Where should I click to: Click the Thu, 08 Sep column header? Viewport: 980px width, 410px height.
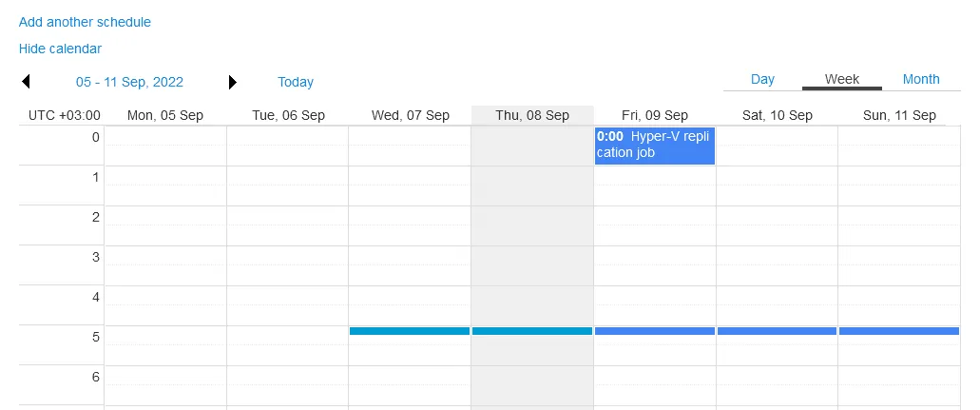click(532, 116)
